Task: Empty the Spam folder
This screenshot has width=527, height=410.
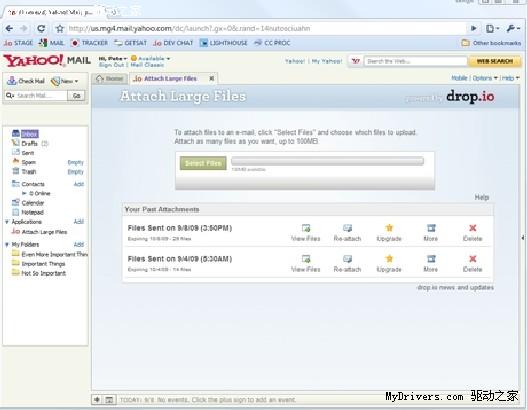Action: tap(75, 162)
